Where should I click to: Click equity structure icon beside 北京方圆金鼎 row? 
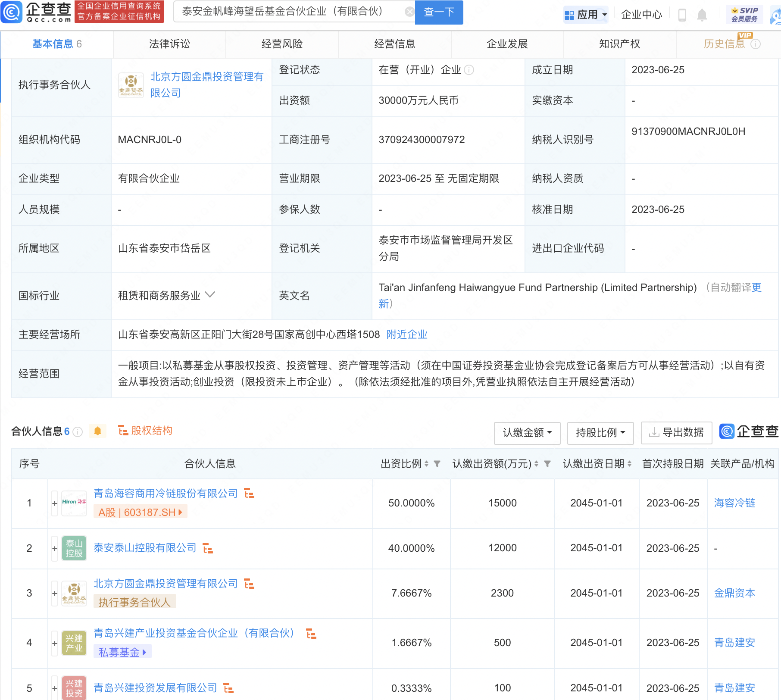[249, 584]
